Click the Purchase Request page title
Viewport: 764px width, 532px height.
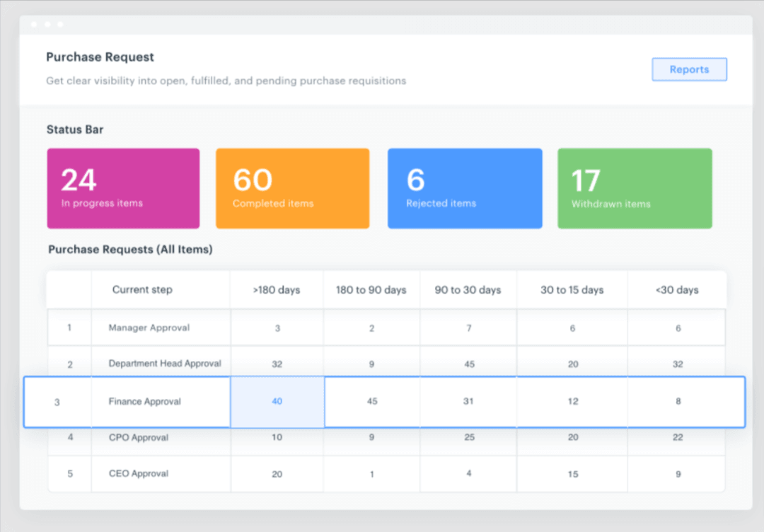(100, 57)
